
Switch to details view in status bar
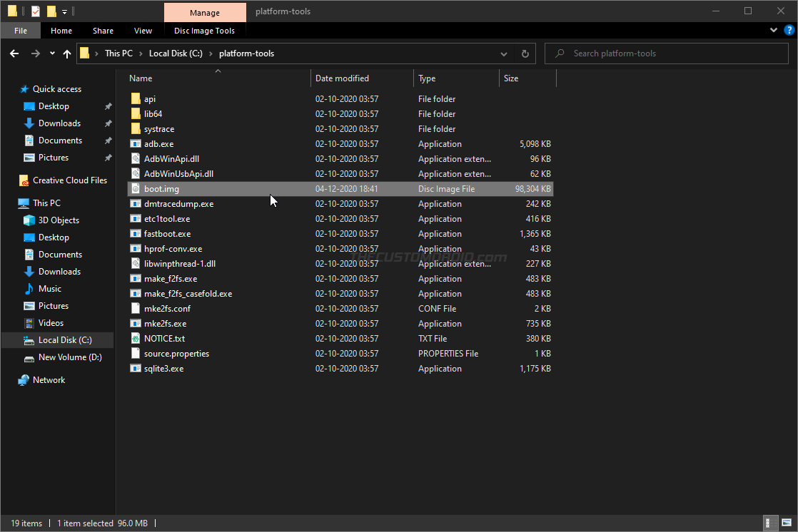click(770, 522)
